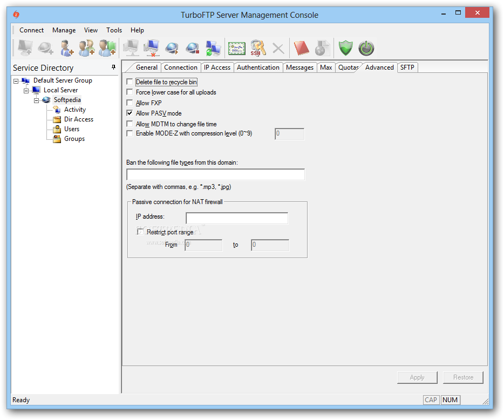Collapse the Local Server tree node
Viewport: 504px width, 420px height.
[26, 91]
